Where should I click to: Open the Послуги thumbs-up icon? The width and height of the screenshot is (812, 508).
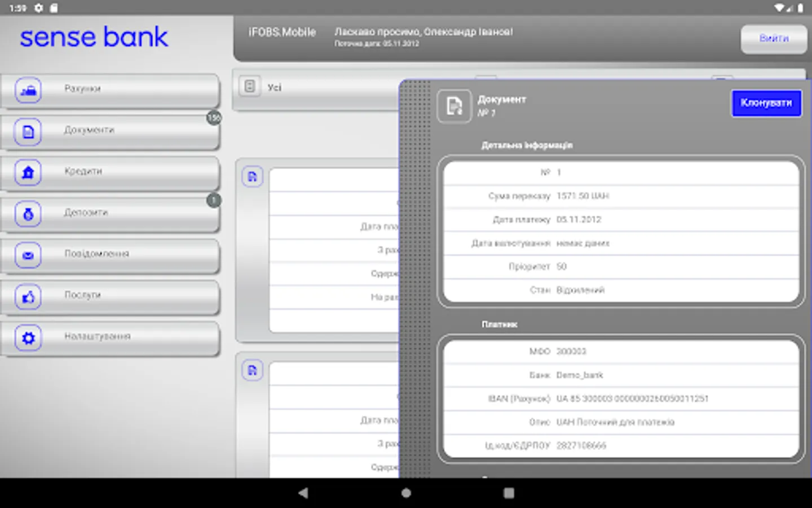click(28, 296)
